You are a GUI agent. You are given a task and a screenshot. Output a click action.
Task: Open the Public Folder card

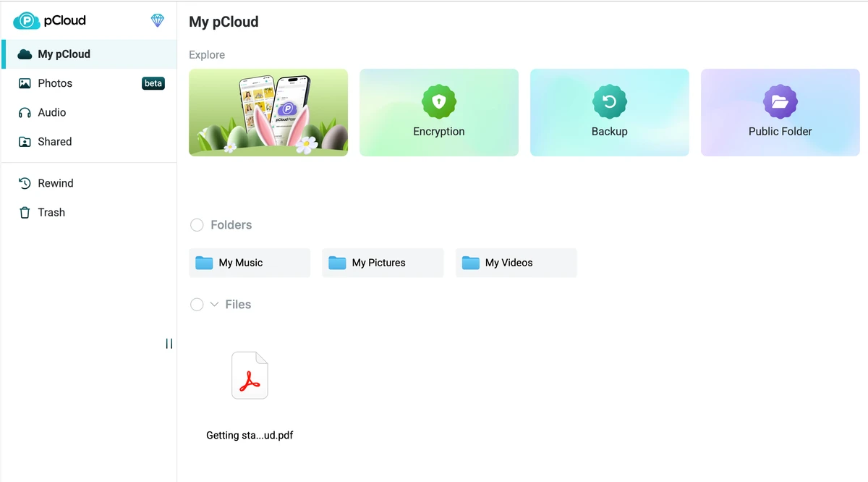click(x=780, y=112)
